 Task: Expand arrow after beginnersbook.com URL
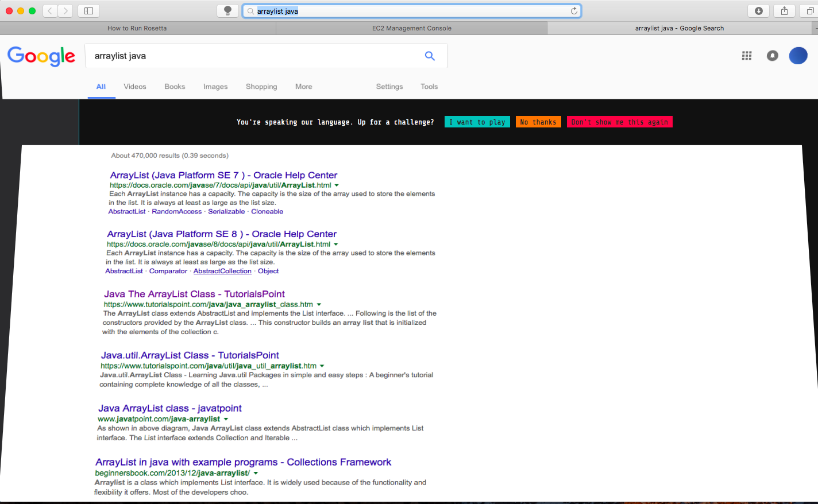click(256, 474)
